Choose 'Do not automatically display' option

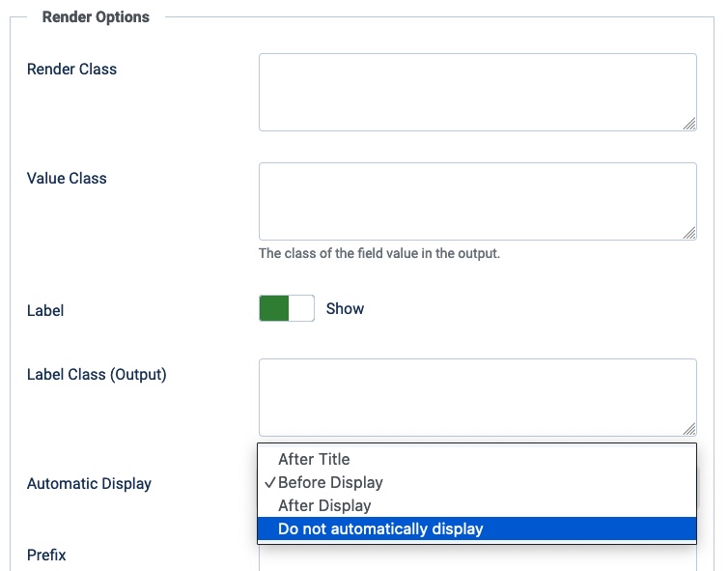click(477, 528)
